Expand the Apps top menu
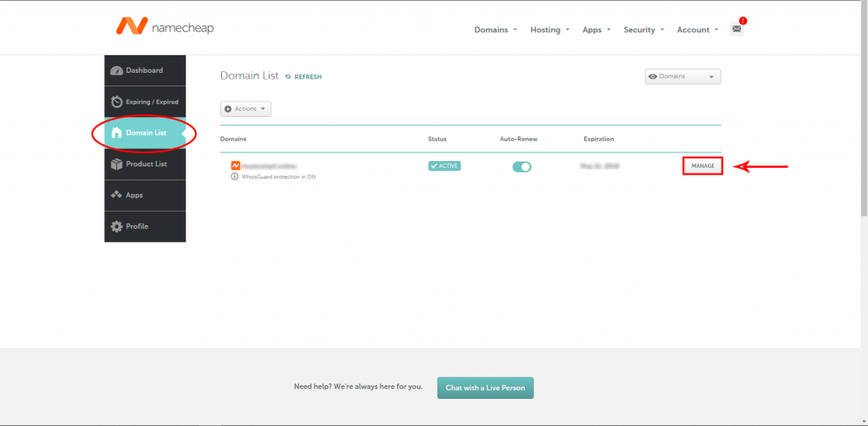The width and height of the screenshot is (868, 426). tap(596, 30)
